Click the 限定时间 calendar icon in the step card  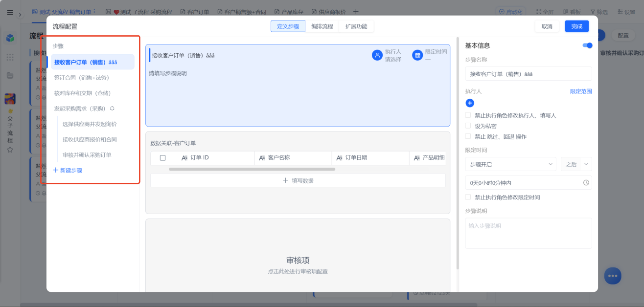417,55
